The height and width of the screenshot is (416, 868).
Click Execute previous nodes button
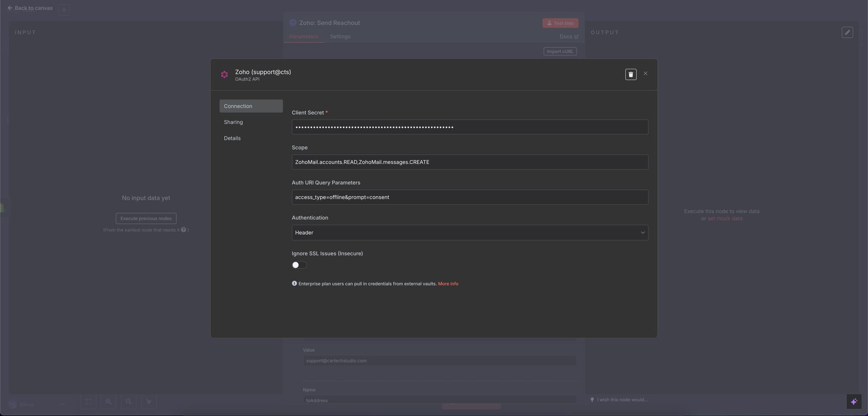pyautogui.click(x=146, y=218)
